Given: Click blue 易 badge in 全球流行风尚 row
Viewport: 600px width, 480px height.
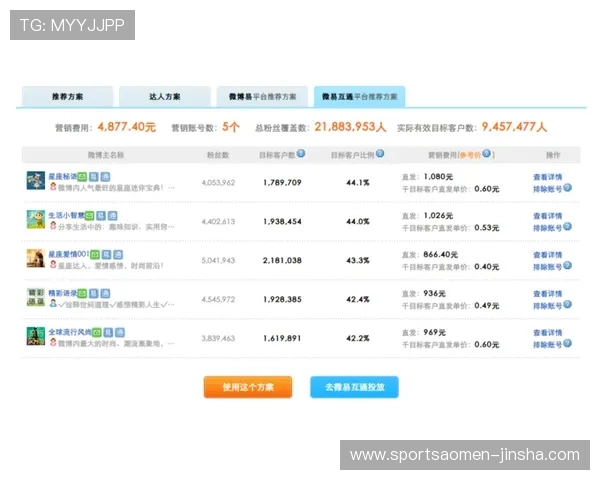Looking at the screenshot, I should click(x=108, y=332).
